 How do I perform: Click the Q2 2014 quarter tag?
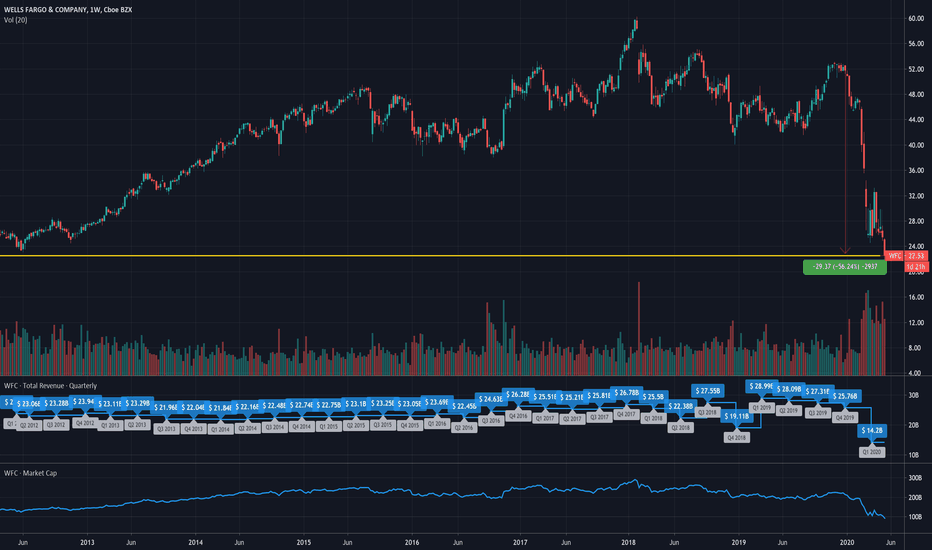point(247,428)
